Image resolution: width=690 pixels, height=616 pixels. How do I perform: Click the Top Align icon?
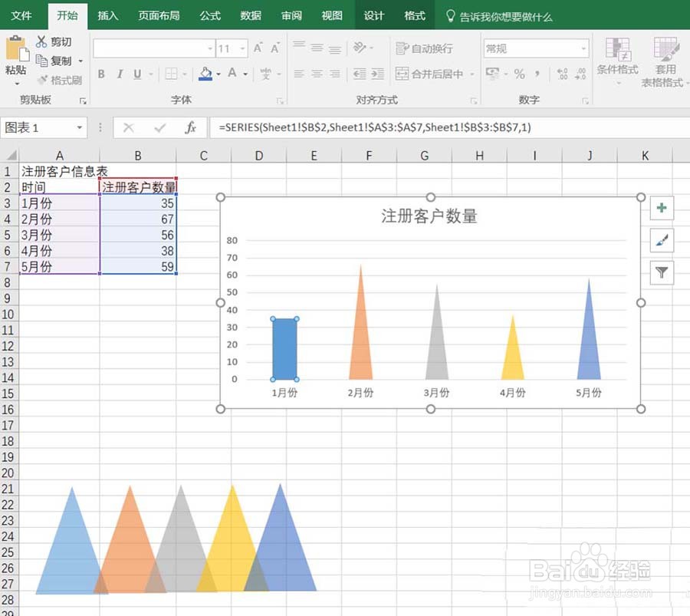coord(299,46)
